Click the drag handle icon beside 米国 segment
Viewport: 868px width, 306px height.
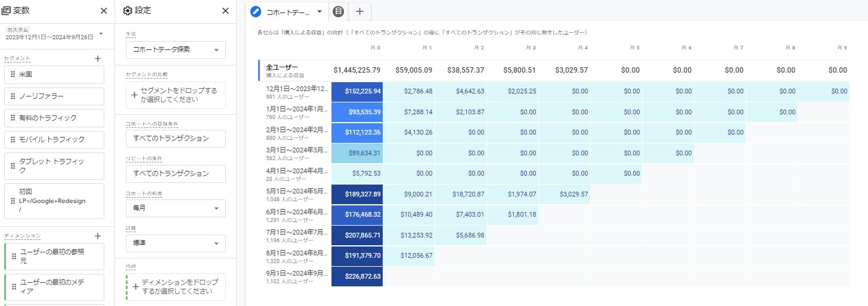click(12, 75)
